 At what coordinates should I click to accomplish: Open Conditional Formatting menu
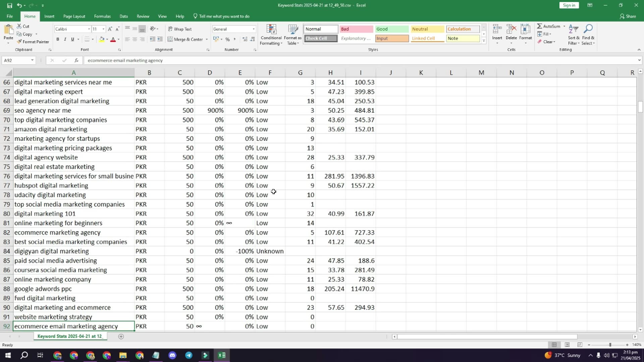point(271,35)
